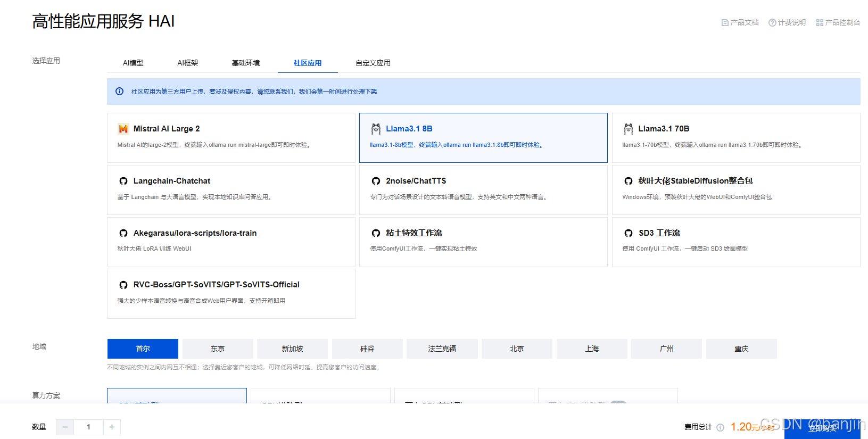868x439 pixels.
Task: Click the 产品文档 document icon
Action: (725, 23)
